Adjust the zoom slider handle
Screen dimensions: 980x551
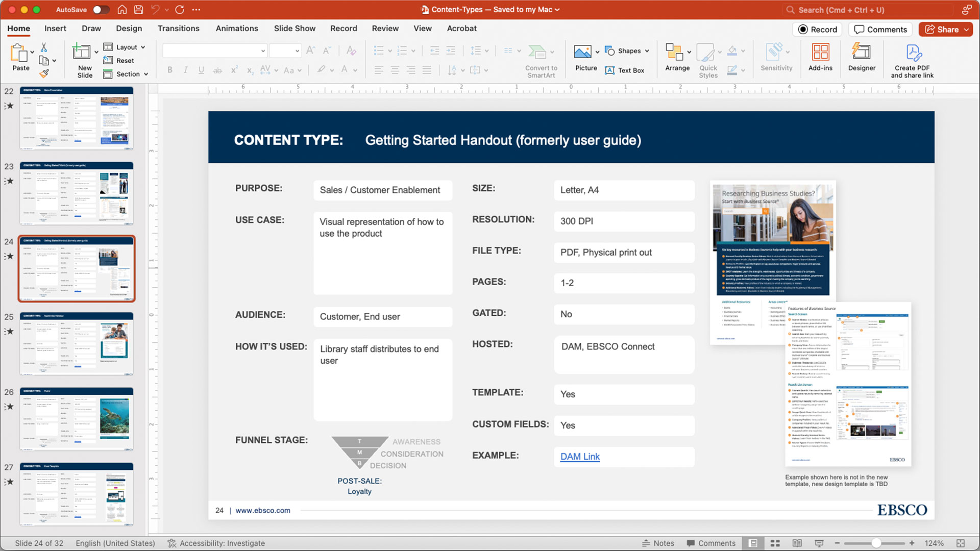click(876, 543)
